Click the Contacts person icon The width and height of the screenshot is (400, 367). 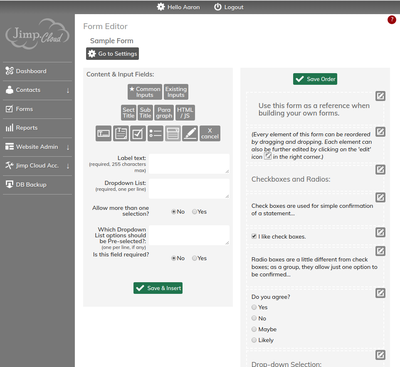(9, 90)
